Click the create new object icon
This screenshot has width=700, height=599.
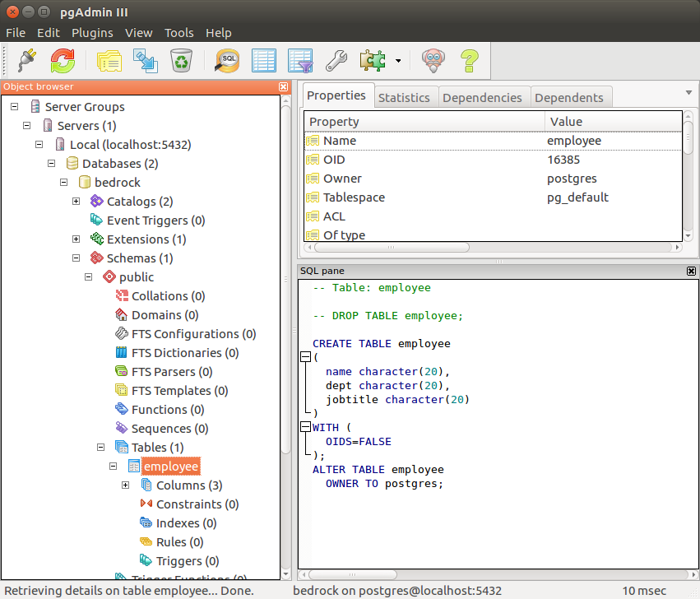point(145,60)
